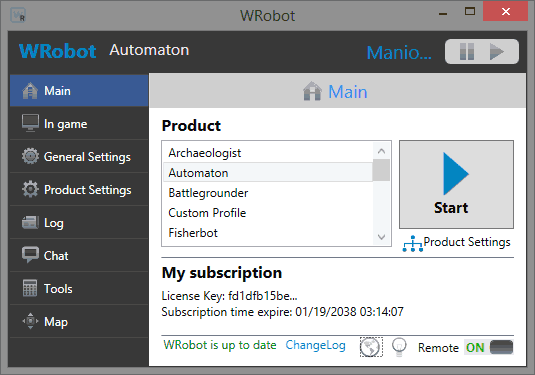Click the globe icon near ChangeLog
The width and height of the screenshot is (535, 375).
(x=371, y=347)
